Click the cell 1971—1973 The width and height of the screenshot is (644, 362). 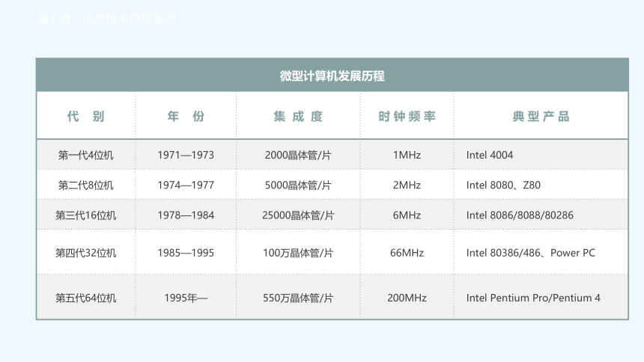tap(186, 155)
